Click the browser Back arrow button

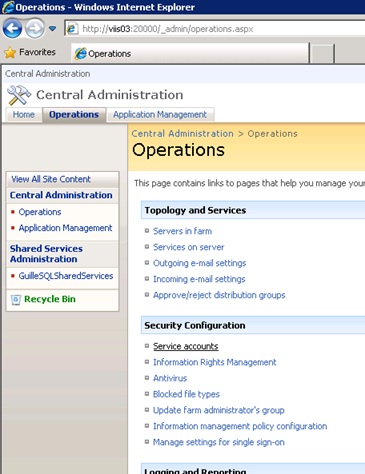[12, 29]
